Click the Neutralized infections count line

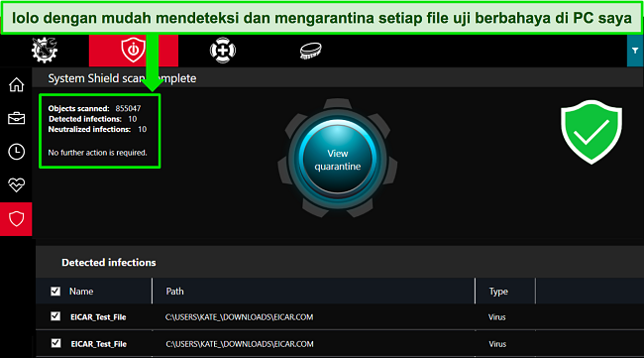pos(97,129)
